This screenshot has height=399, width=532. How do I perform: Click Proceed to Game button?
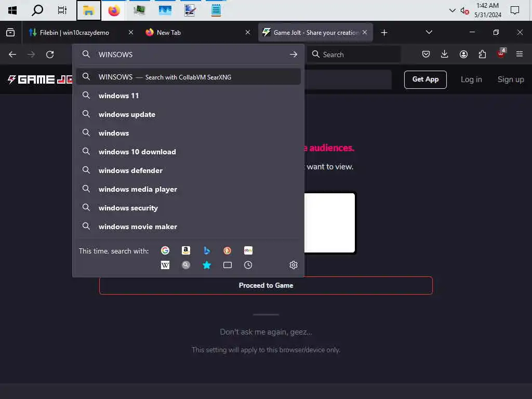click(x=265, y=285)
